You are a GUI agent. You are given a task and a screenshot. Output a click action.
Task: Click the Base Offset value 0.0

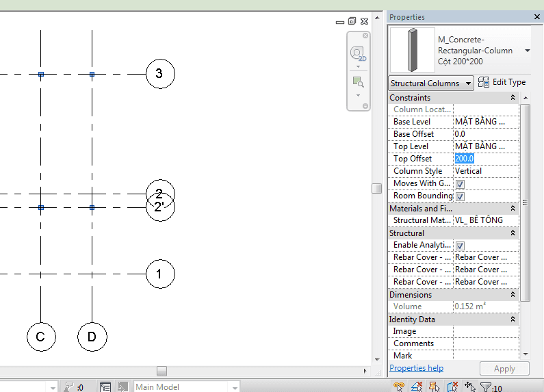click(486, 134)
